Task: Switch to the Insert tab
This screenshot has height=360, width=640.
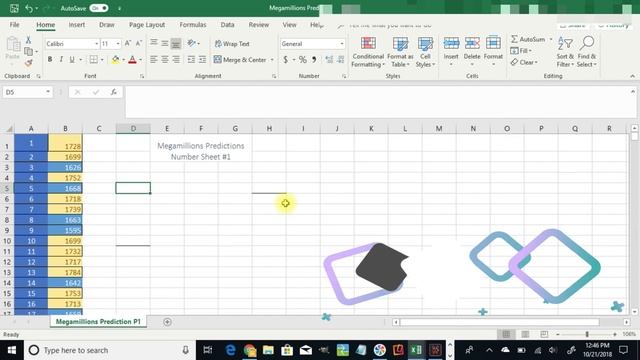Action: coord(77,24)
